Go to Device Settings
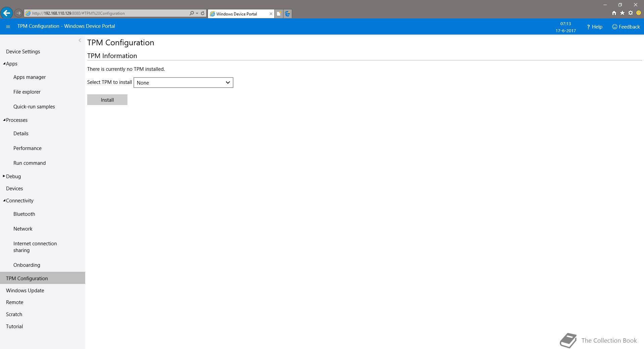 [x=23, y=52]
